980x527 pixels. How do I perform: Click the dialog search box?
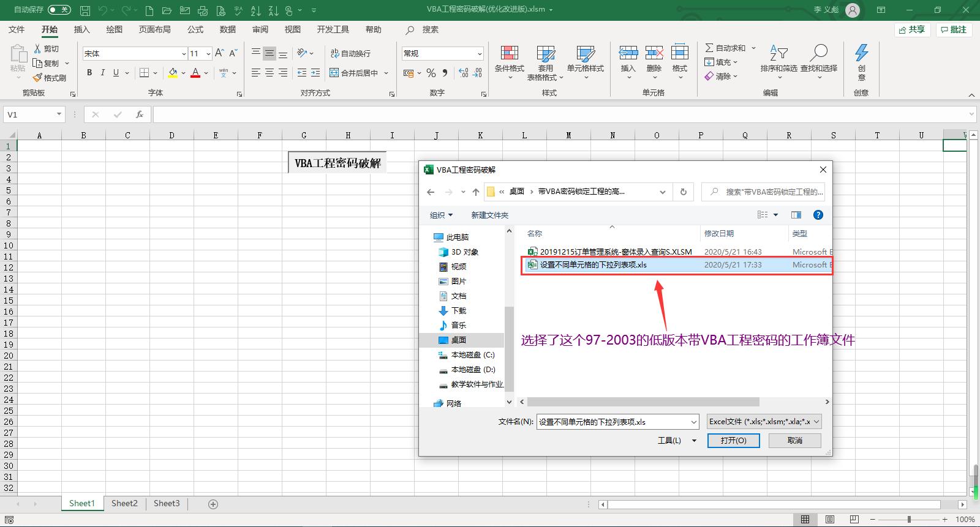click(x=763, y=192)
